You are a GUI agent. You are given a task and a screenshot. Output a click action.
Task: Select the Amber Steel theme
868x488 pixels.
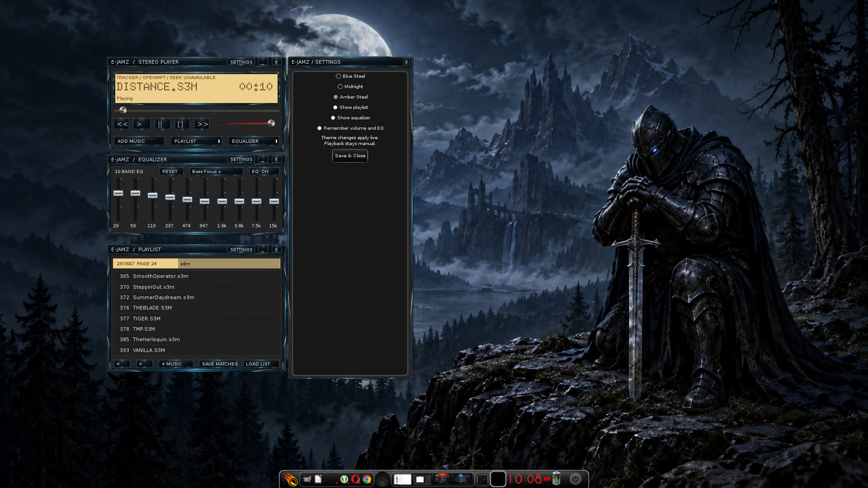coord(350,97)
